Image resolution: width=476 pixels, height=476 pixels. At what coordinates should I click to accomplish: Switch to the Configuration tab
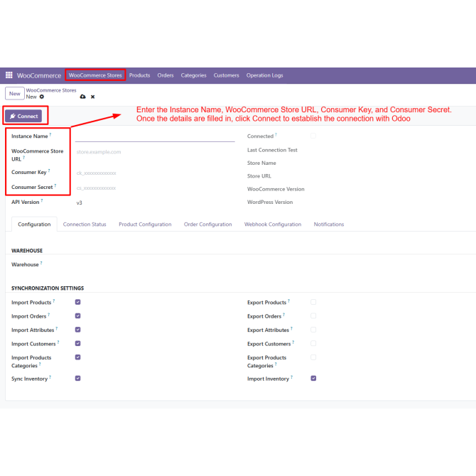pos(34,225)
